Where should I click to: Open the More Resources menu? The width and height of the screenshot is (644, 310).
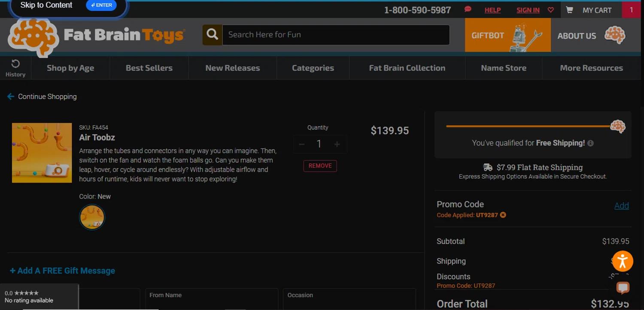591,68
